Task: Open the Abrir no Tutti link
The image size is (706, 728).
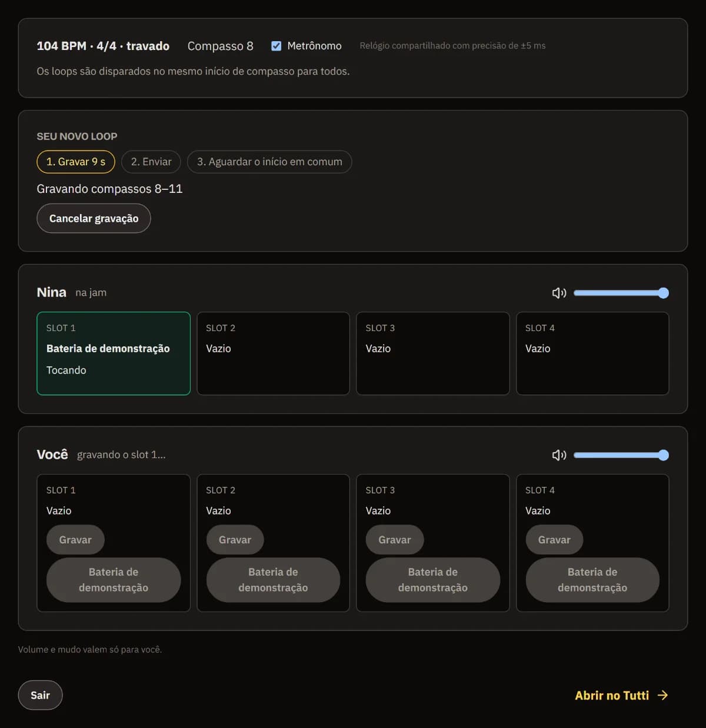Action: pyautogui.click(x=621, y=695)
